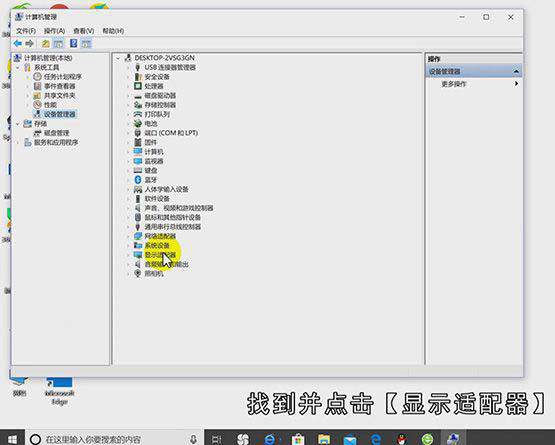Open File Explorer from taskbar
The width and height of the screenshot is (555, 445).
324,439
